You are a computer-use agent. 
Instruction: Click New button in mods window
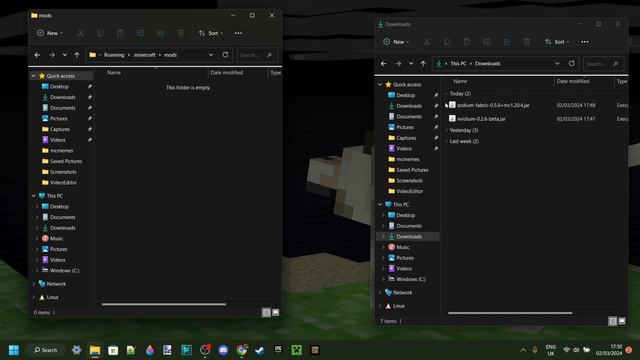(50, 33)
